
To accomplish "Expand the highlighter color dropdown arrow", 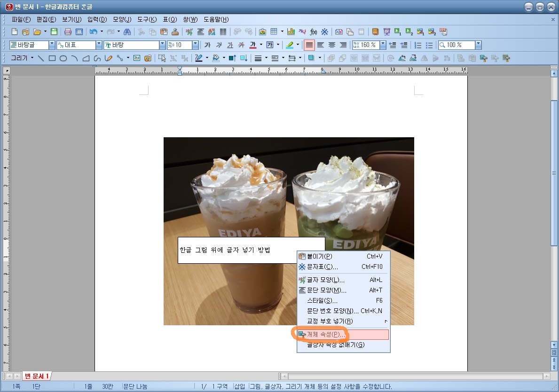I will 298,45.
